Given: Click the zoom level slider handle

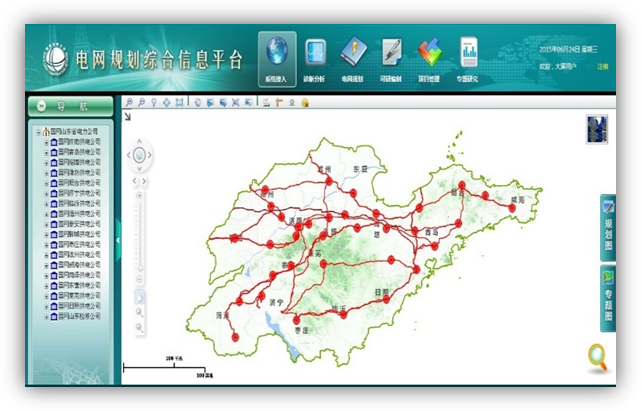Looking at the screenshot, I should tap(140, 268).
